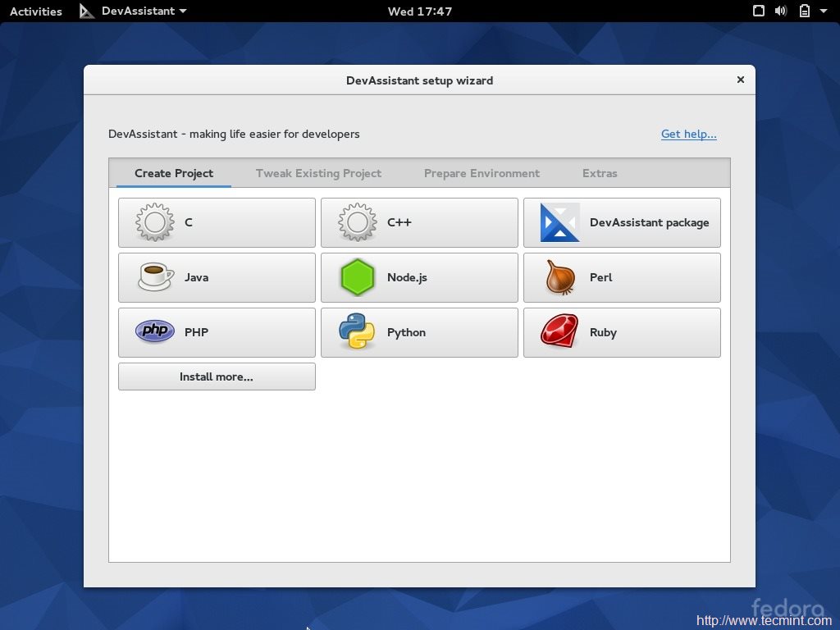
Task: Select the C project icon
Action: click(154, 221)
